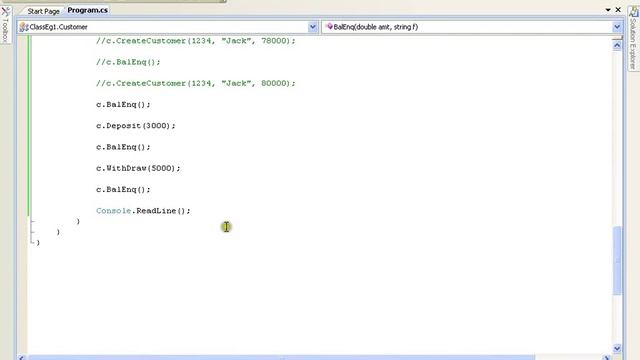Click the vertical scrollbar down arrow

coord(617,348)
